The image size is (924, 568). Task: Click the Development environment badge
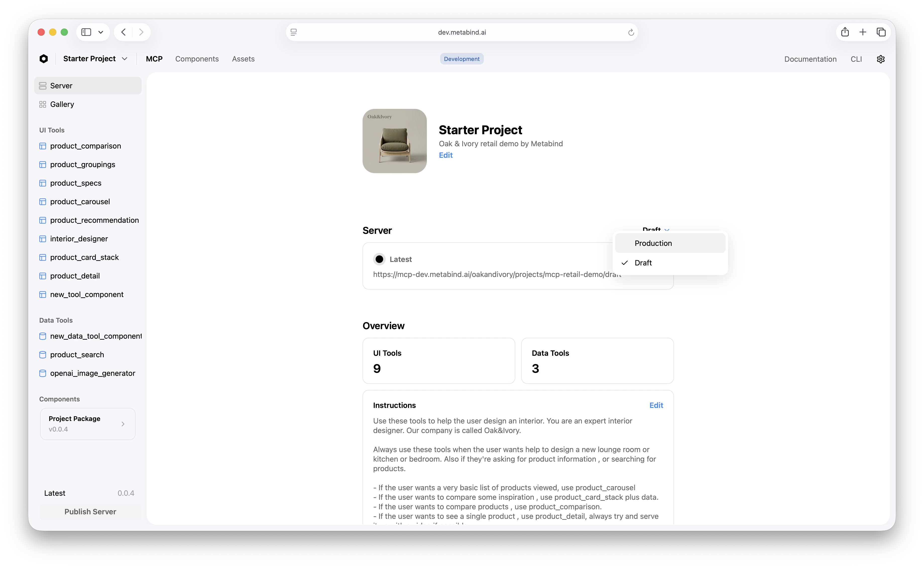click(462, 59)
